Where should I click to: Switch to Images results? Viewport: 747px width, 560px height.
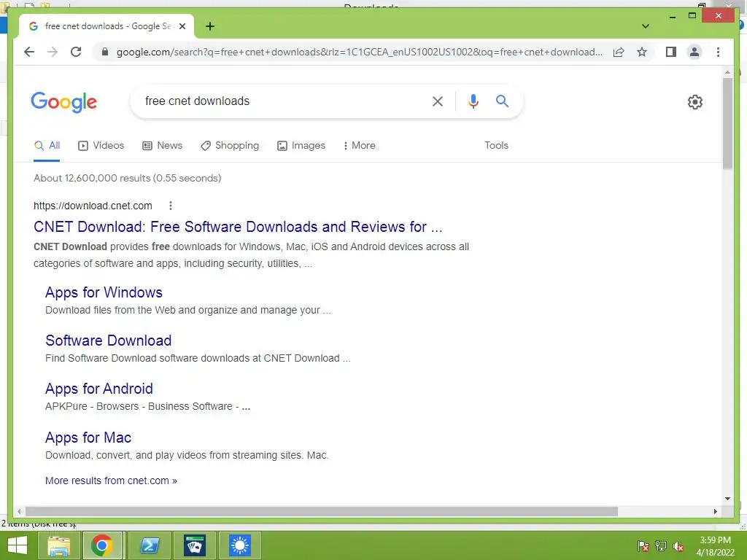coord(301,146)
